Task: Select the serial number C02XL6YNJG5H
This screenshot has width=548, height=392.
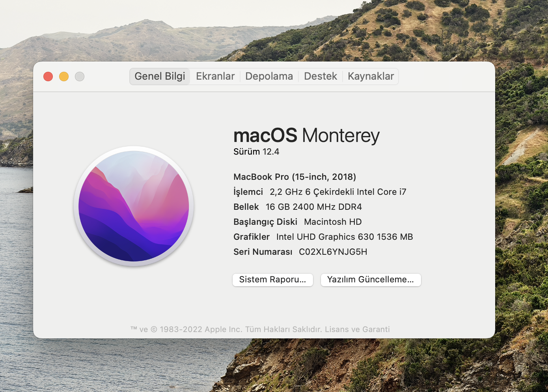Action: point(333,252)
